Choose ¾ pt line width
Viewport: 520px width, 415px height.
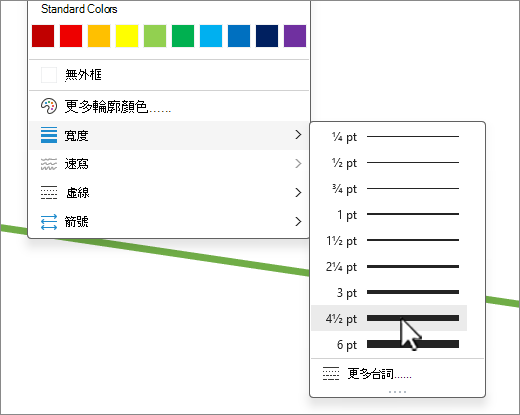tap(389, 189)
